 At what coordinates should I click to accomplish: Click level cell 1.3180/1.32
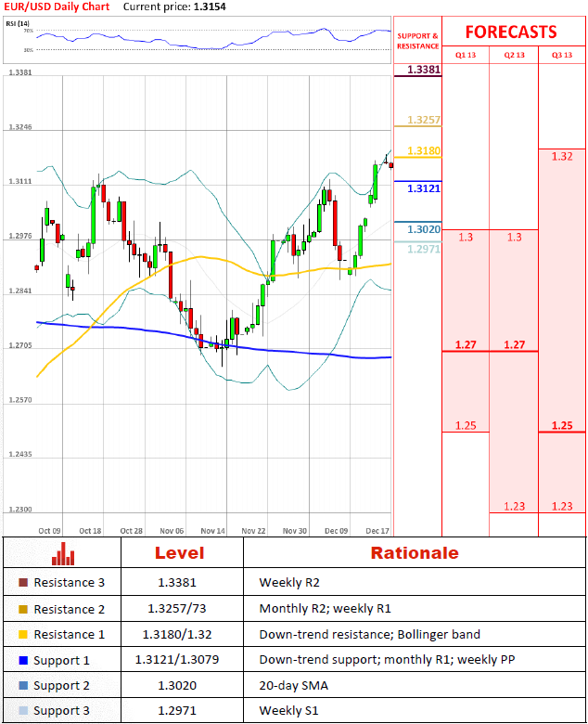pos(177,635)
